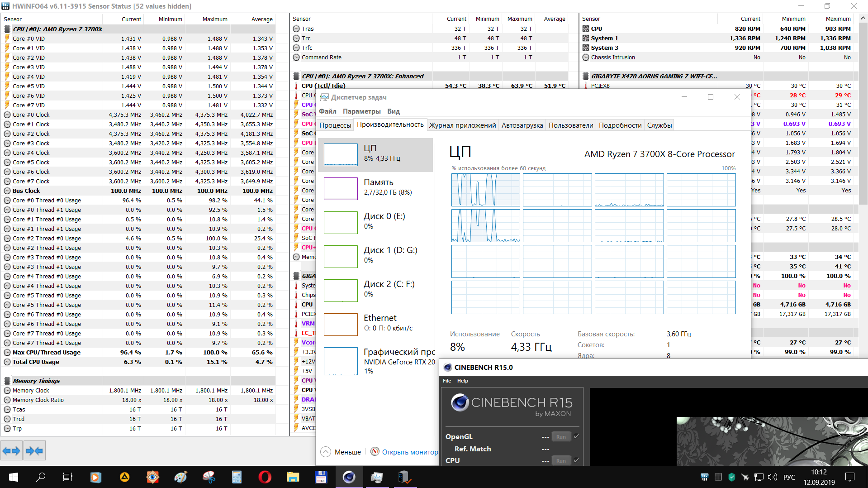The width and height of the screenshot is (868, 488).
Task: Open network status tray icon
Action: (x=759, y=477)
